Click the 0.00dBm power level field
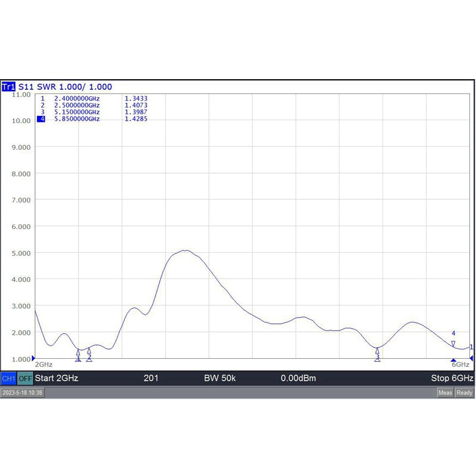Image resolution: width=476 pixels, height=476 pixels. coord(298,378)
